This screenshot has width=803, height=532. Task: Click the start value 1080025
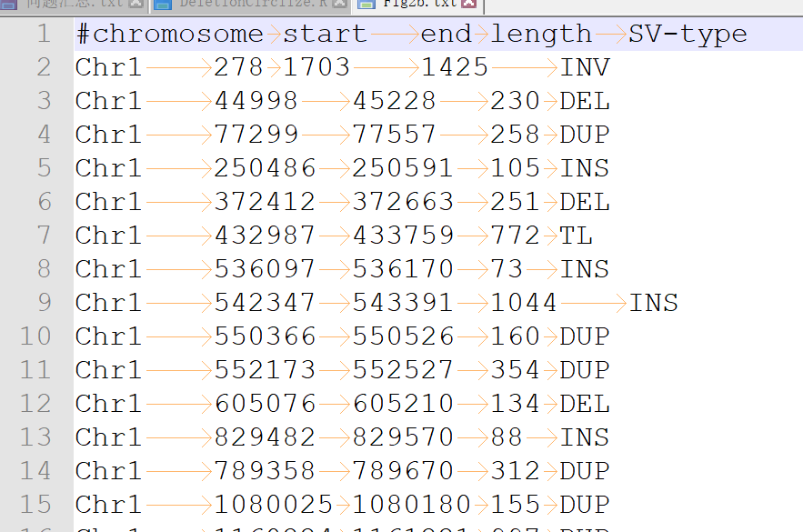pos(274,505)
